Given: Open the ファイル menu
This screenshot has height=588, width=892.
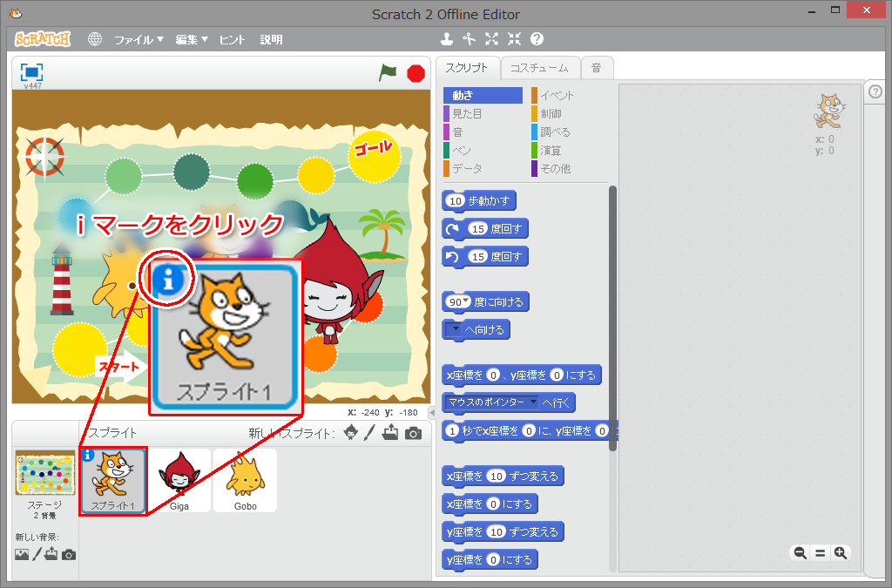Looking at the screenshot, I should [139, 39].
